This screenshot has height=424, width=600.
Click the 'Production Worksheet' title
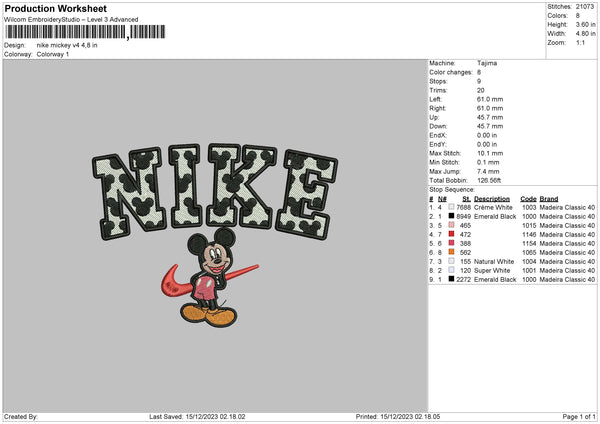click(55, 8)
